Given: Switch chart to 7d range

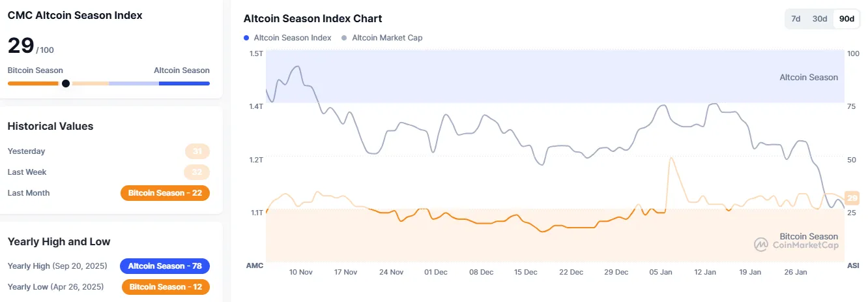Looking at the screenshot, I should click(796, 19).
